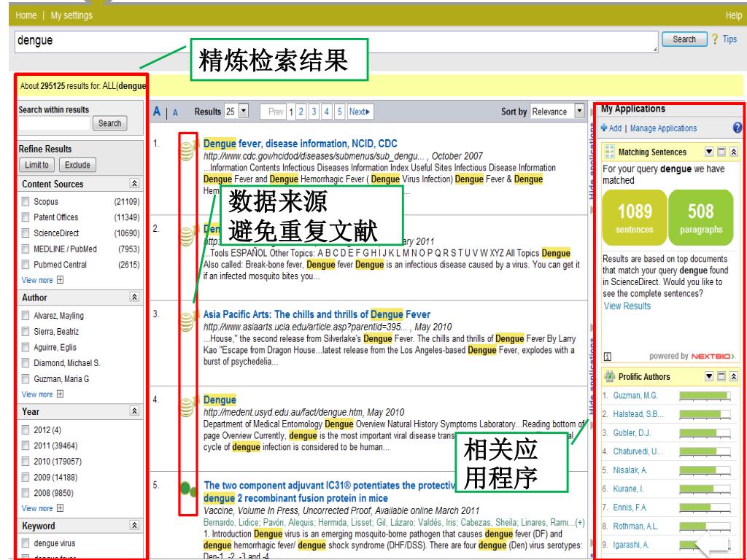Check author Sierra, Beatriz
Viewport: 747px width, 560px height.
click(26, 331)
